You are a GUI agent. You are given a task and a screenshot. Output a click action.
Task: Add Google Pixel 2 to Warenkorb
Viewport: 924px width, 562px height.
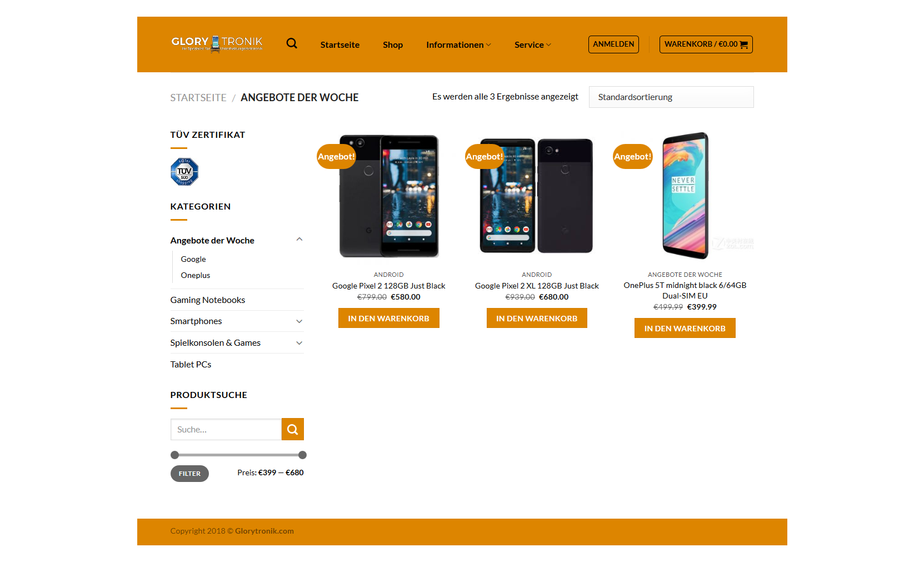coord(389,319)
